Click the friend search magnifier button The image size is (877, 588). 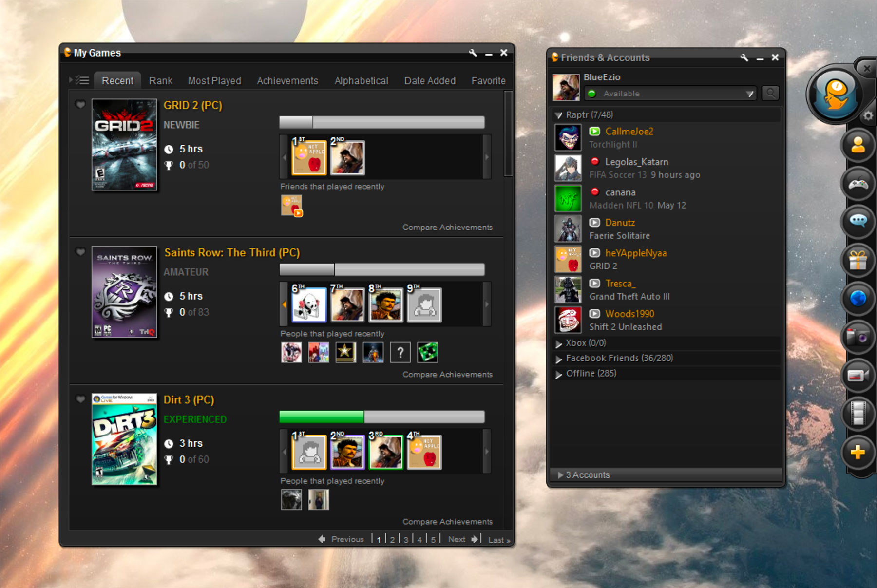770,93
